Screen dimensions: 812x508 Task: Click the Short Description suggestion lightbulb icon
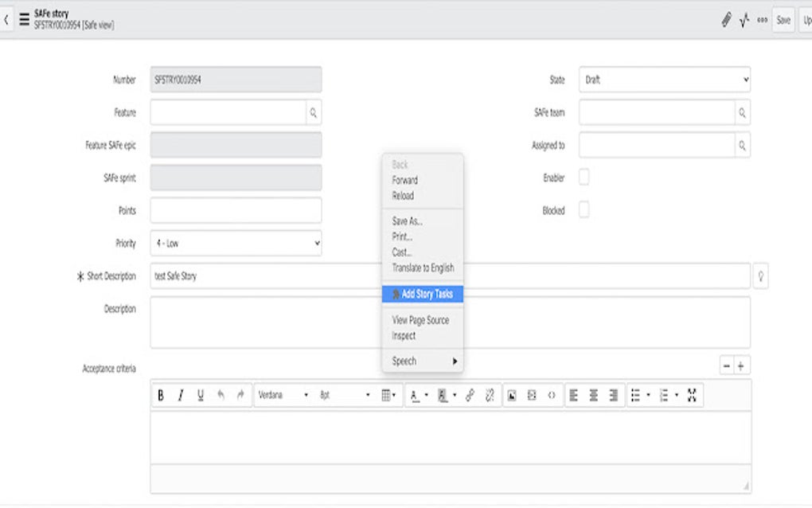point(761,275)
